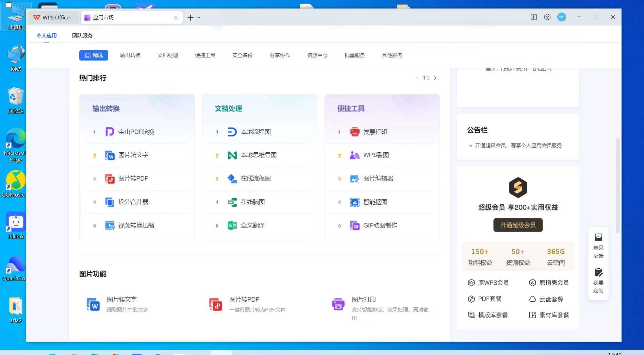This screenshot has height=355, width=644.
Task: Switch to the 团队服务 tab
Action: [x=81, y=35]
